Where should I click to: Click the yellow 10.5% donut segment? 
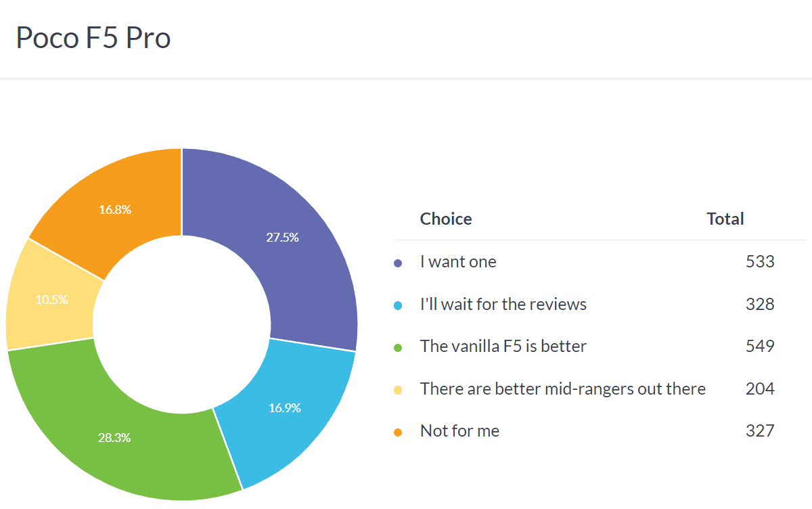pos(51,299)
